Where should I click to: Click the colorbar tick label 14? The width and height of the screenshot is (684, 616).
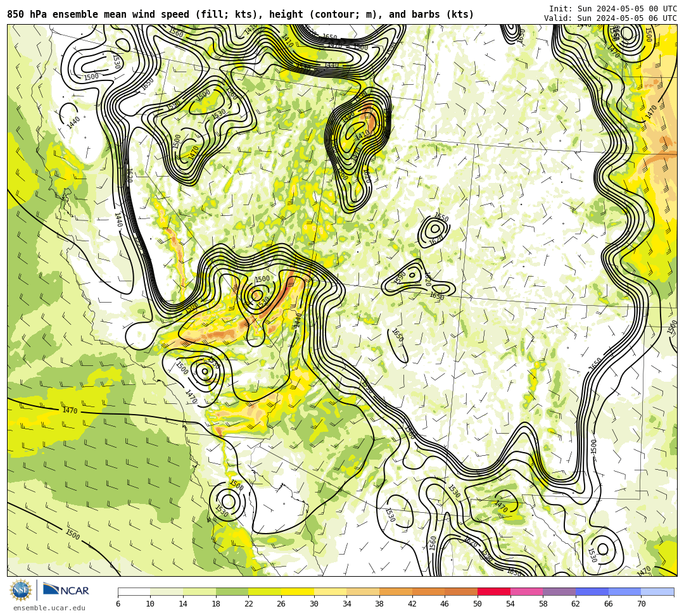coord(183,604)
